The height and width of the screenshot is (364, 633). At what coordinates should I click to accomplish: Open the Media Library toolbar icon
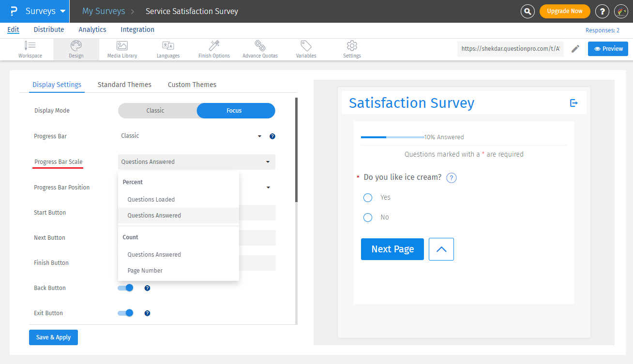pyautogui.click(x=121, y=49)
